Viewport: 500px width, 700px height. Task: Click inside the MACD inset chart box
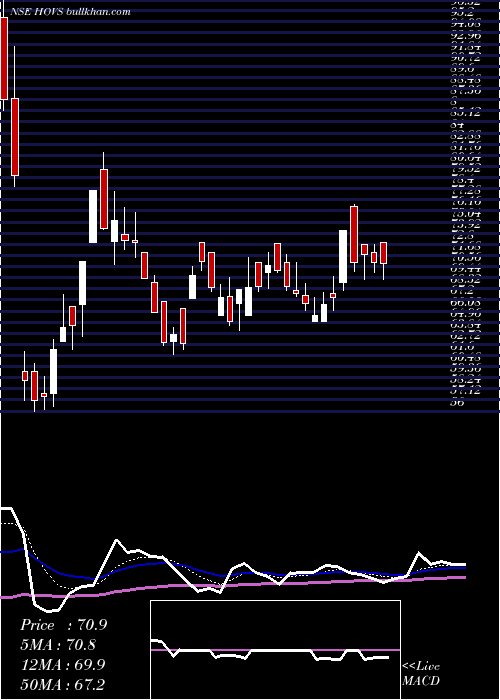click(x=275, y=650)
